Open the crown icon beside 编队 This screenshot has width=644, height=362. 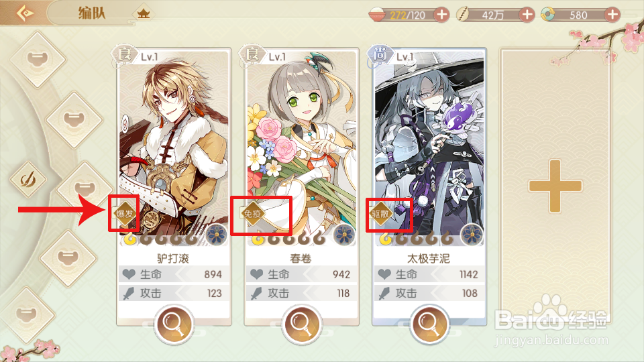coord(143,13)
